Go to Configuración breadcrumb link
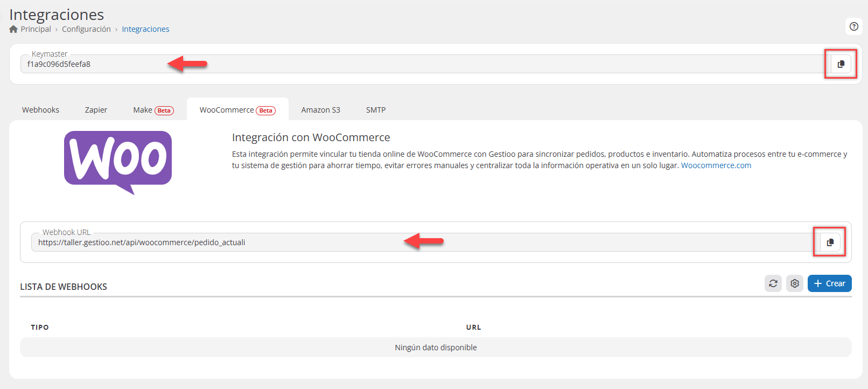Viewport: 868px width, 389px height. pyautogui.click(x=86, y=29)
